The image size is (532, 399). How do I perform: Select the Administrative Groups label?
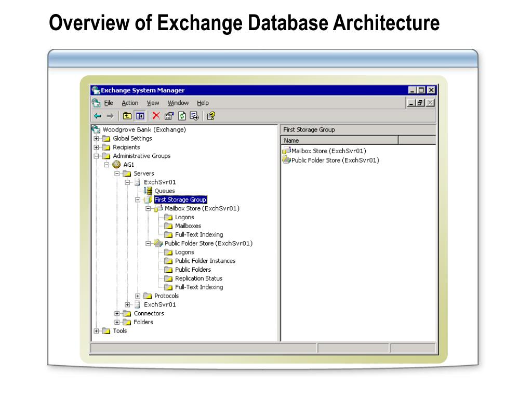pos(142,156)
